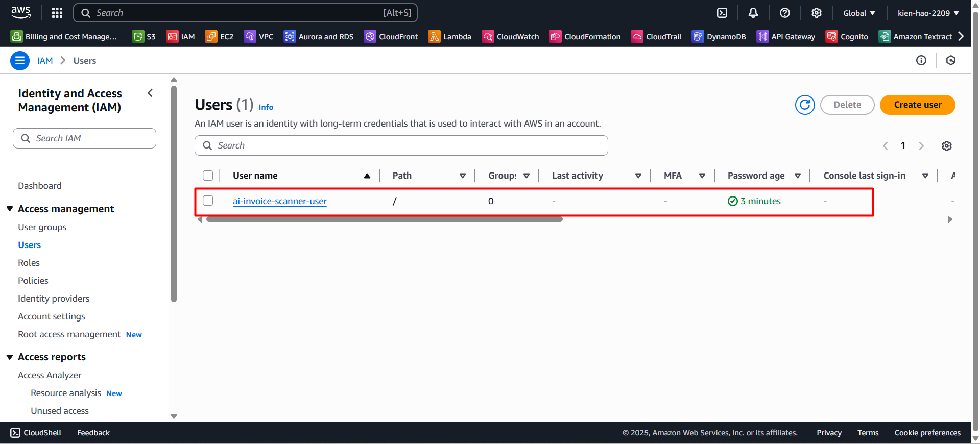Open the services grid menu

click(57, 13)
